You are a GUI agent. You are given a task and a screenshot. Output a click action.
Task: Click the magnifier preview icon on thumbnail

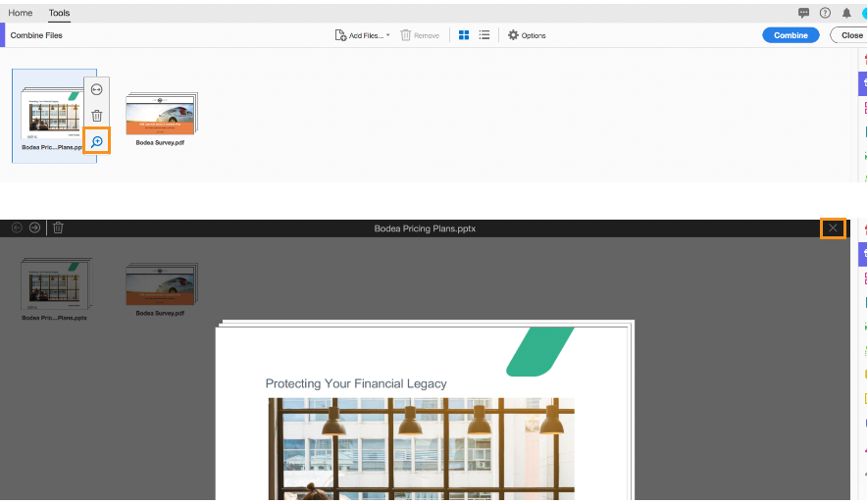pos(97,141)
